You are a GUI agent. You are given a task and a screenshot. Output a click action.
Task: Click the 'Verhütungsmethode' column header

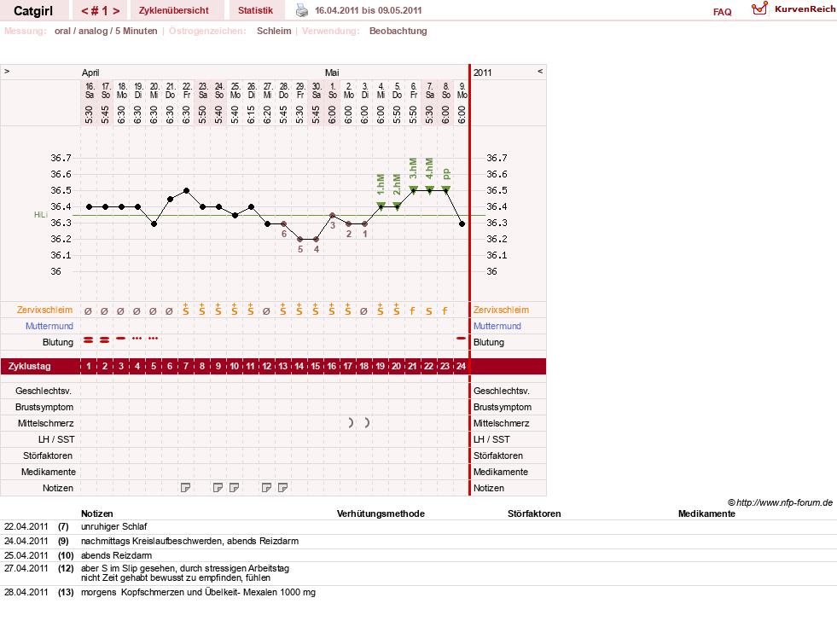pos(381,513)
